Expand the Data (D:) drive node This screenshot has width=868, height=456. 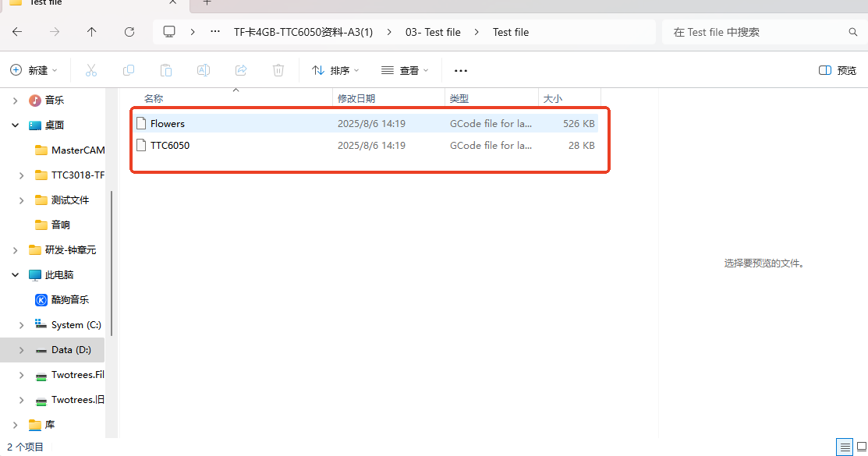click(x=21, y=350)
